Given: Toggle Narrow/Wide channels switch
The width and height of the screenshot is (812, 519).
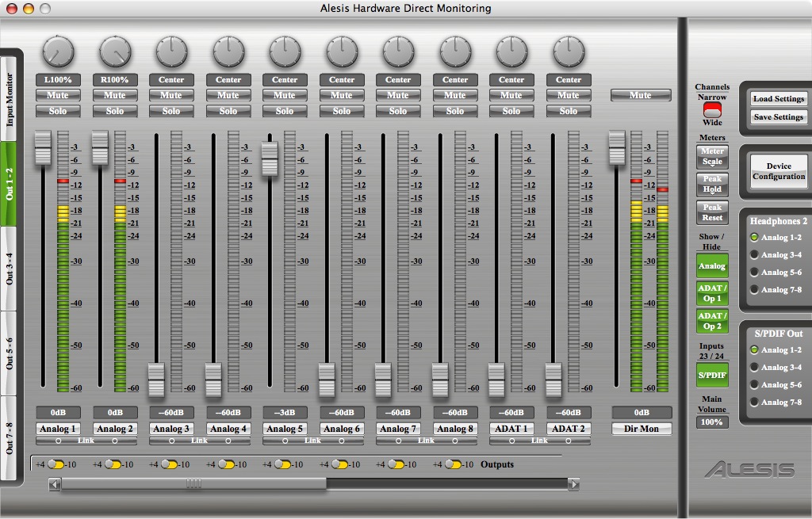Looking at the screenshot, I should pos(712,109).
